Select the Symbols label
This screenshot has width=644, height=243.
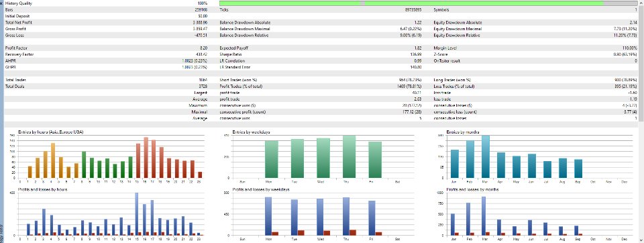(441, 9)
